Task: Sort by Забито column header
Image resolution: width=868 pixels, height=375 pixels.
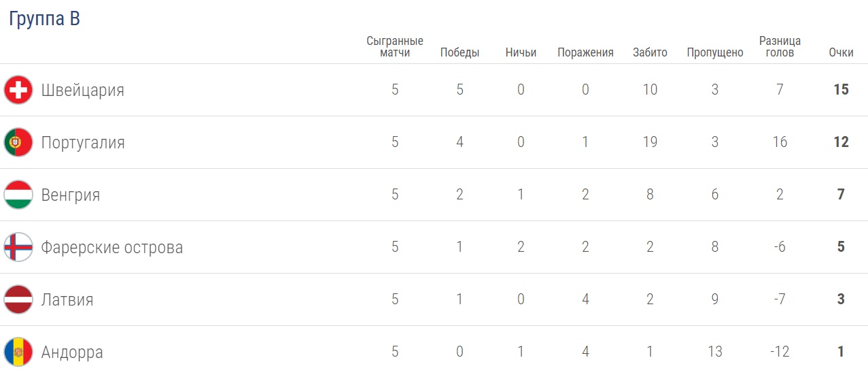Action: tap(650, 52)
